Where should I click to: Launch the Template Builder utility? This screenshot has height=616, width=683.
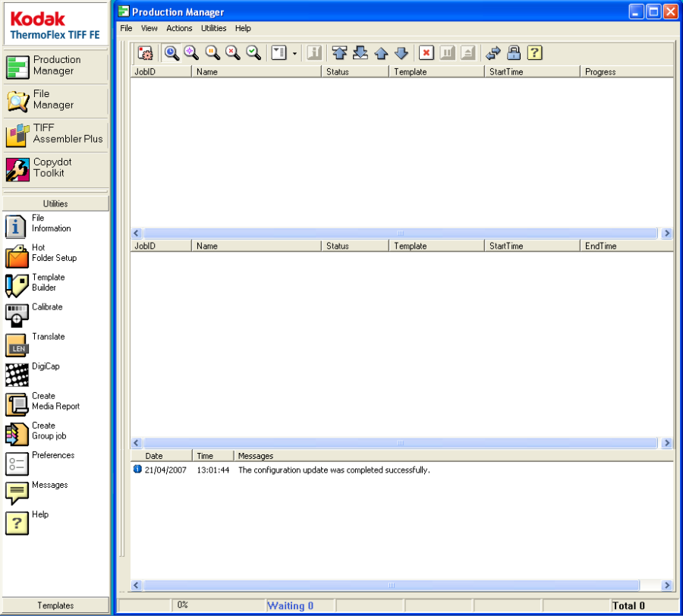(x=35, y=284)
